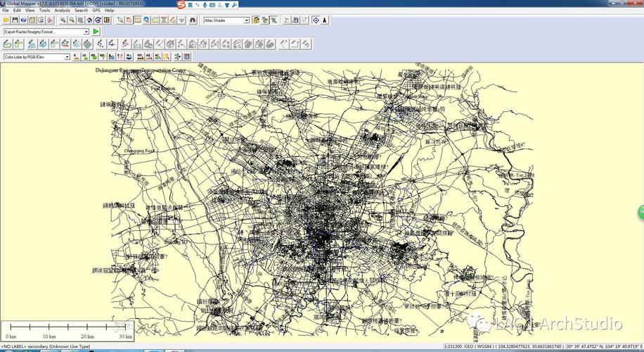Select the Zoom Out magnifier tool
Image resolution: width=644 pixels, height=352 pixels.
72,20
